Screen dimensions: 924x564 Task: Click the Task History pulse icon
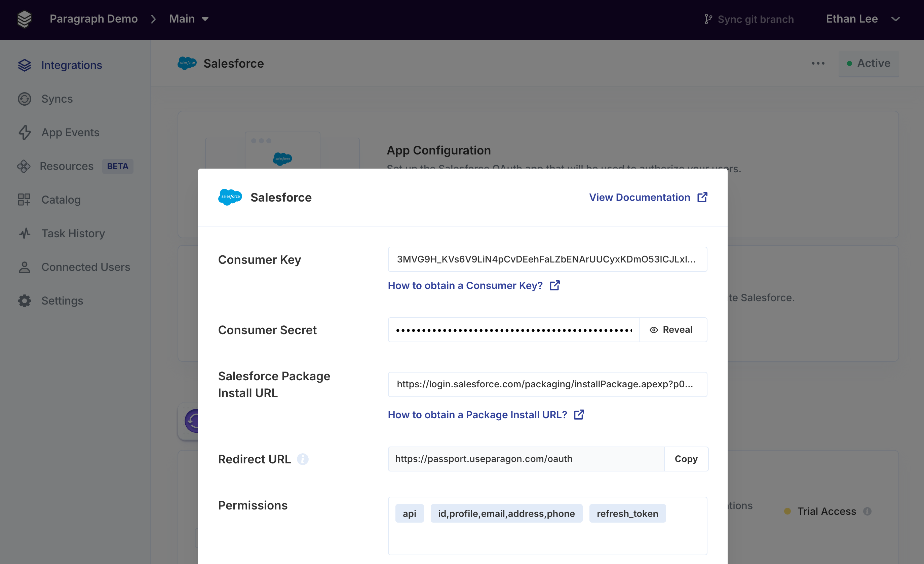click(x=24, y=234)
